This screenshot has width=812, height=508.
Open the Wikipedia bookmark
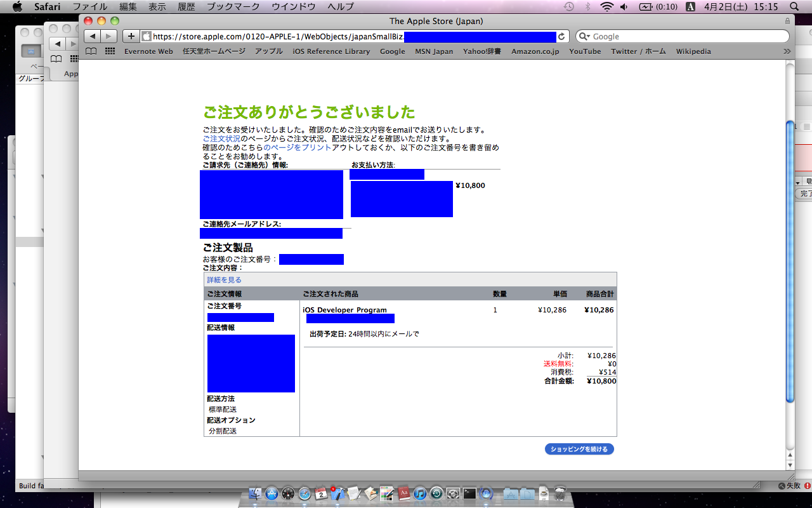coord(693,51)
